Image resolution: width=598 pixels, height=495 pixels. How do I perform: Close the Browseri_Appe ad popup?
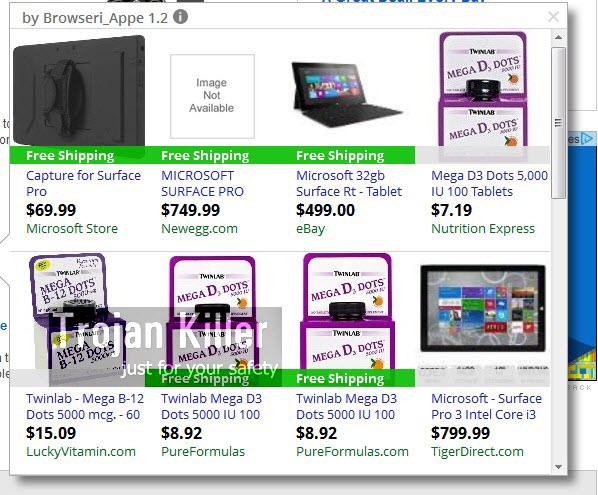point(553,16)
